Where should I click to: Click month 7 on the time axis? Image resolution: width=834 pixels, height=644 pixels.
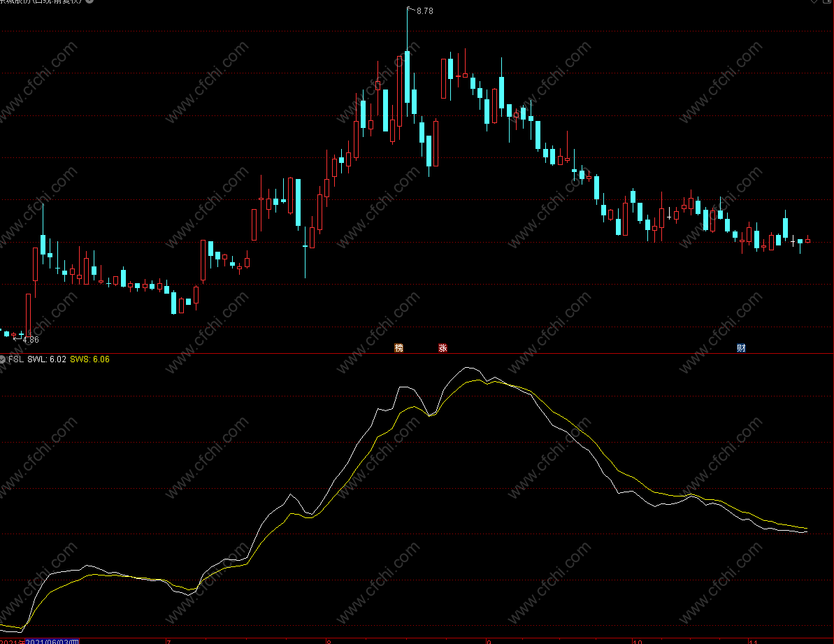(x=168, y=641)
